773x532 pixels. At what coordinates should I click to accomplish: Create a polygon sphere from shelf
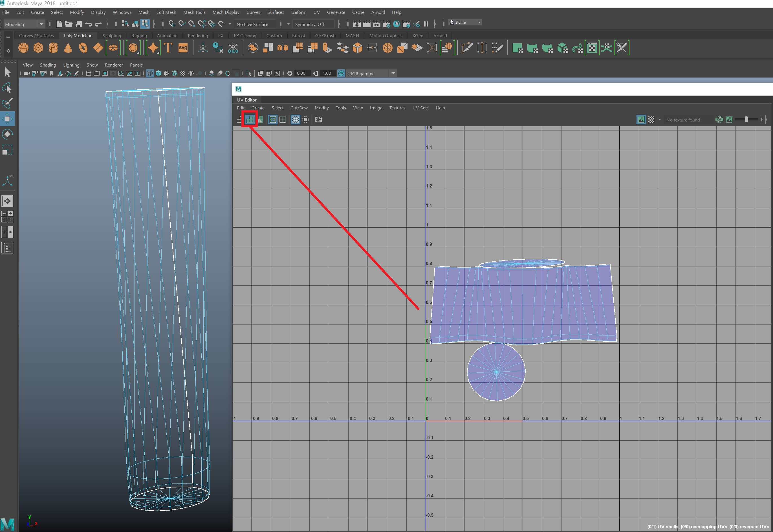(x=23, y=48)
